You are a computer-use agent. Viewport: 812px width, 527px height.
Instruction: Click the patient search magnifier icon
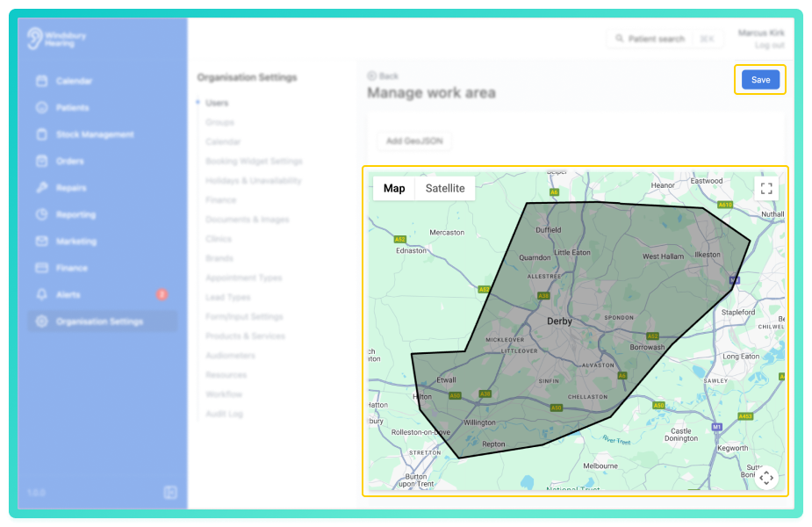pos(620,39)
